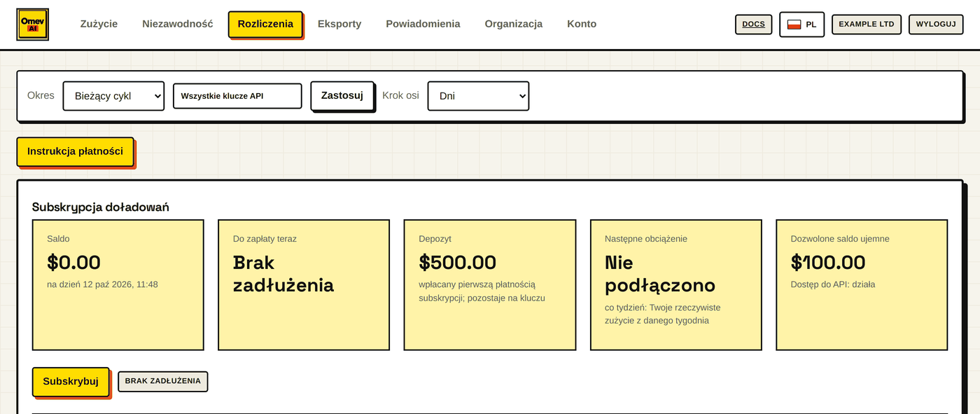980x414 pixels.
Task: Open Instrukcja płatności
Action: [x=75, y=151]
